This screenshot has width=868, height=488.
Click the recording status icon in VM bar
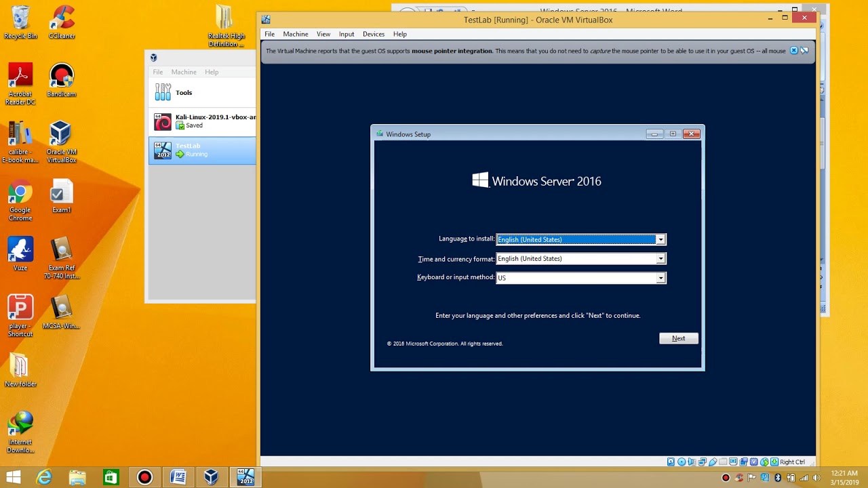coord(743,462)
